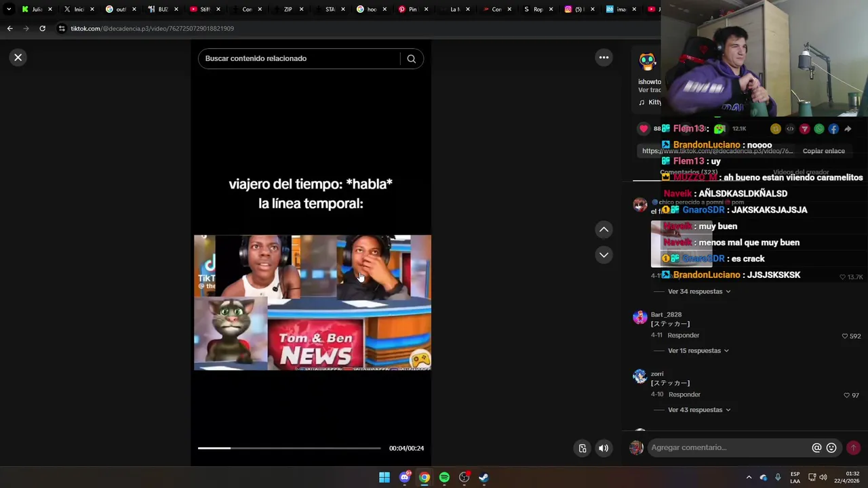Click the repost yellow icon
Image resolution: width=868 pixels, height=488 pixels.
[776, 129]
